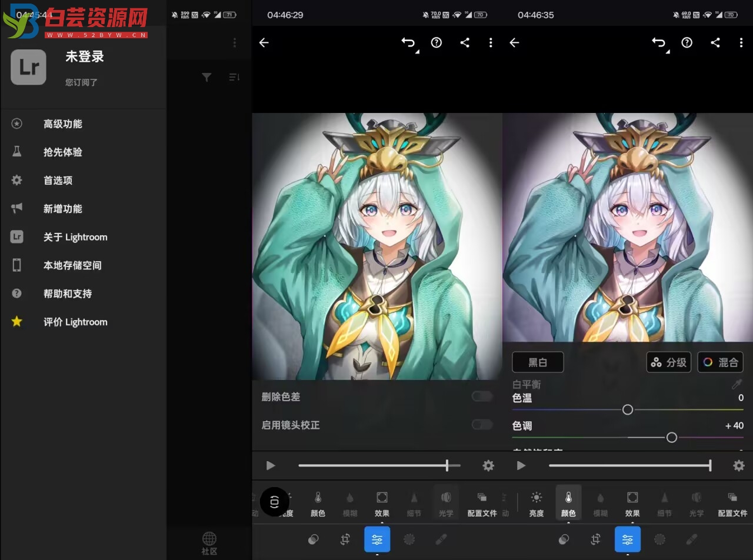The height and width of the screenshot is (560, 753).
Task: Click the 色温 temperature slider handle
Action: tap(628, 409)
